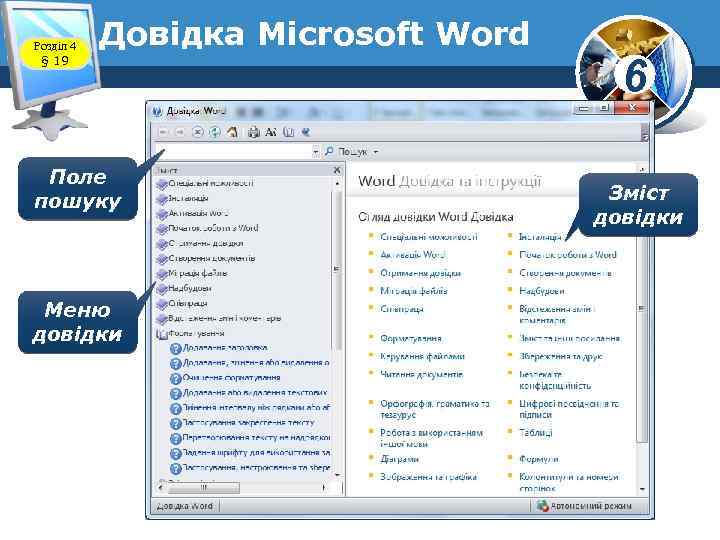Viewport: 720px width, 540px height.
Task: Expand Активація Word in contents tree
Action: (192, 214)
